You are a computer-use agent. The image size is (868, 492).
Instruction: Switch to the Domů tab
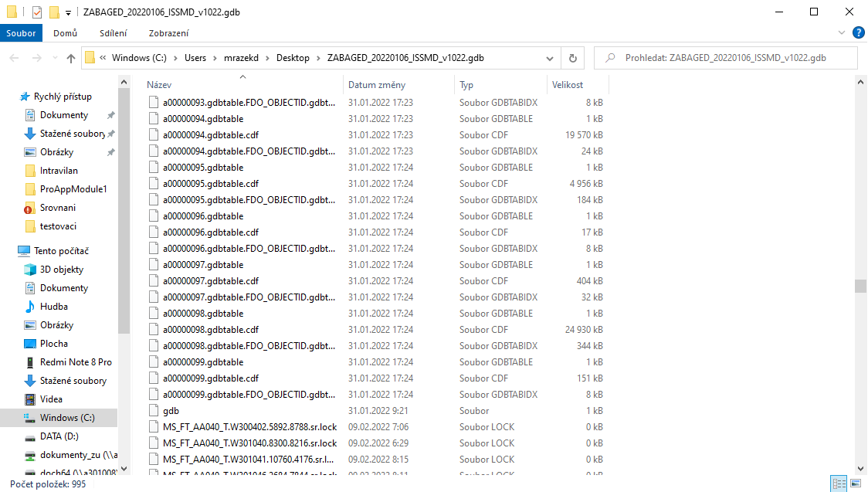click(x=65, y=33)
